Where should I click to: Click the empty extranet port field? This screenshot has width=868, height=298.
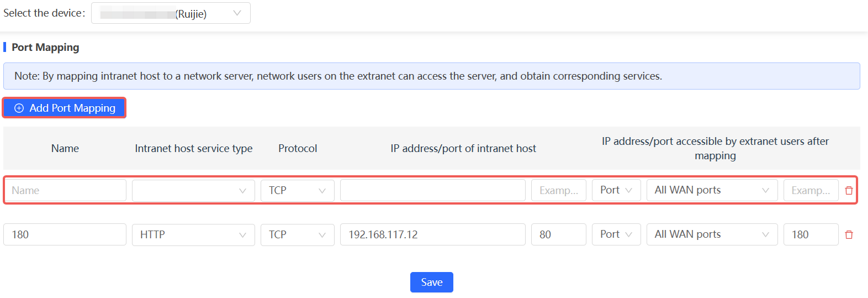point(810,190)
